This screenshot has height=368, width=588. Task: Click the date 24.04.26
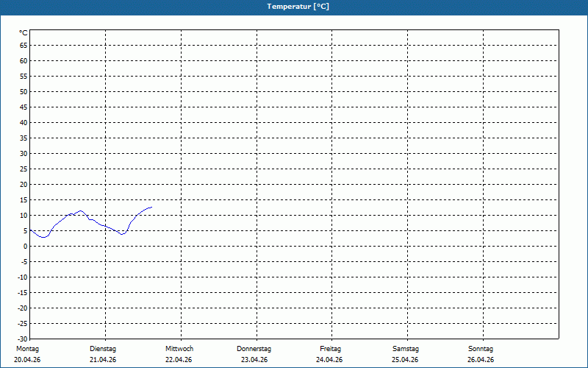click(329, 360)
